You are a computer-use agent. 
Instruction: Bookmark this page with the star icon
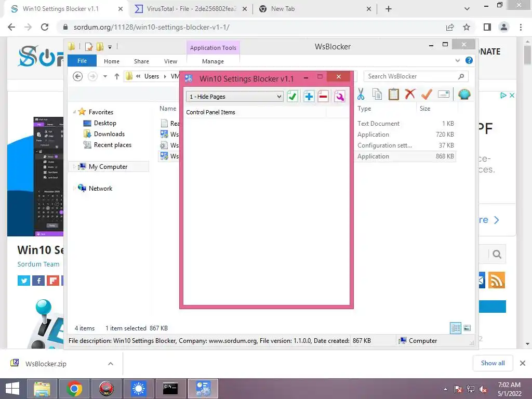467,27
